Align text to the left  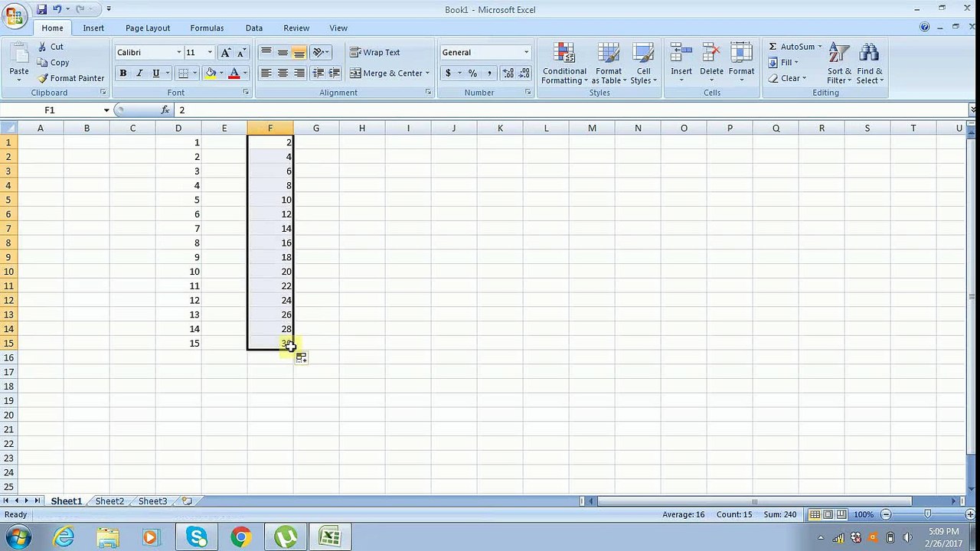tap(266, 73)
